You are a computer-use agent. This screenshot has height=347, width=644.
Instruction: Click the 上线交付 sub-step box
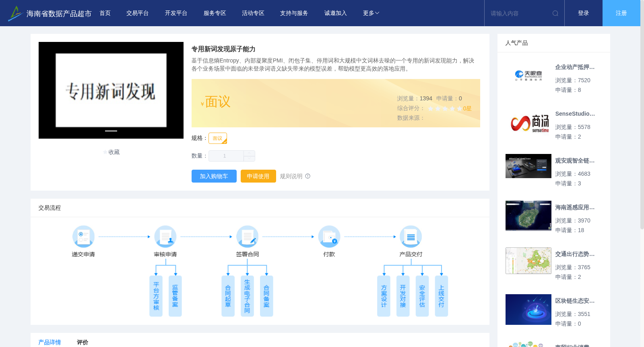[442, 296]
